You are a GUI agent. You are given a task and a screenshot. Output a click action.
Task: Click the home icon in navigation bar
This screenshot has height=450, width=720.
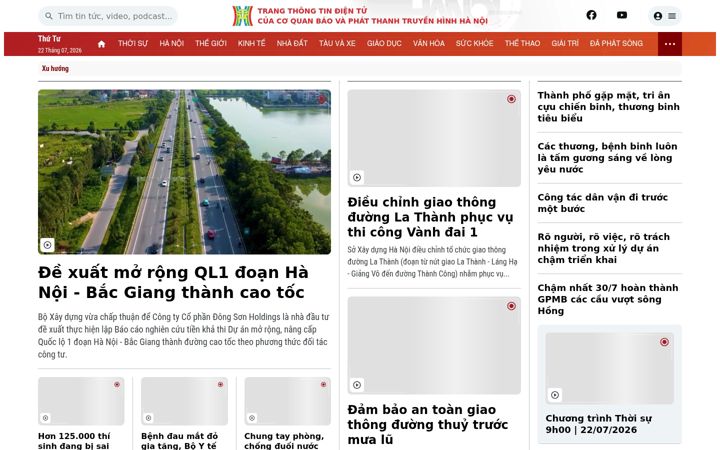(x=101, y=44)
